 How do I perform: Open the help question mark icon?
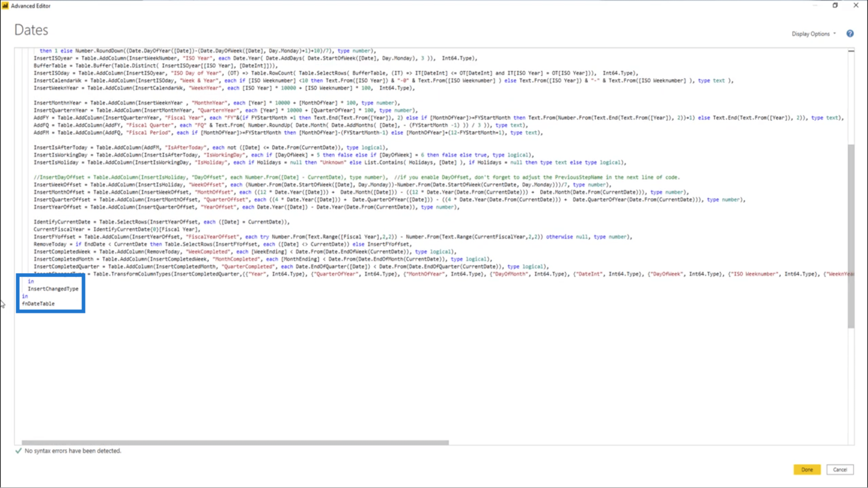850,34
